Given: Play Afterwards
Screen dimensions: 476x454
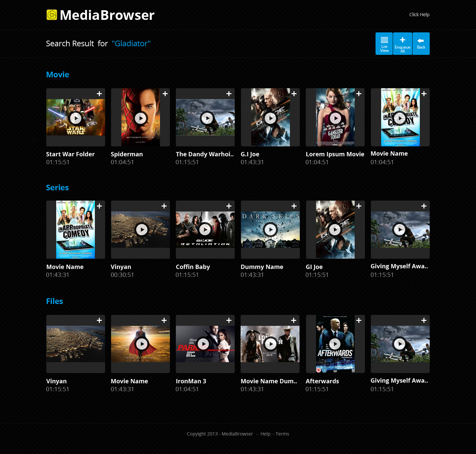Looking at the screenshot, I should click(x=335, y=344).
